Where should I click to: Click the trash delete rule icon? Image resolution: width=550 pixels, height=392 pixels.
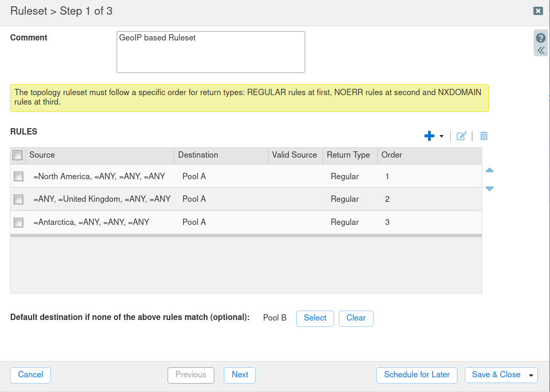(x=484, y=136)
